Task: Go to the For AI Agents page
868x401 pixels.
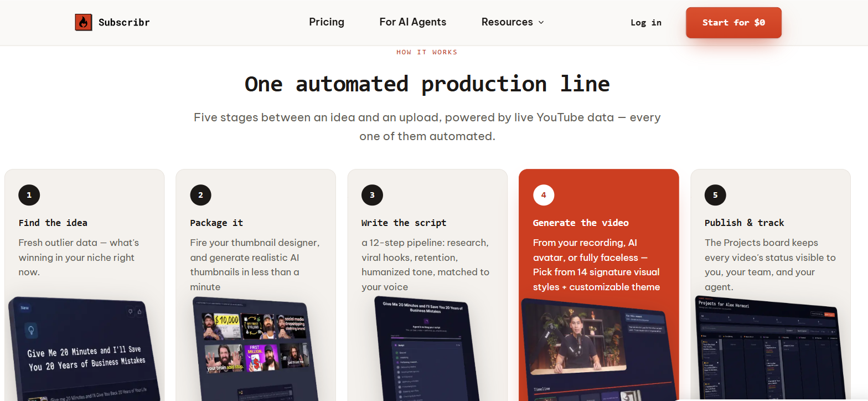Action: pyautogui.click(x=413, y=22)
